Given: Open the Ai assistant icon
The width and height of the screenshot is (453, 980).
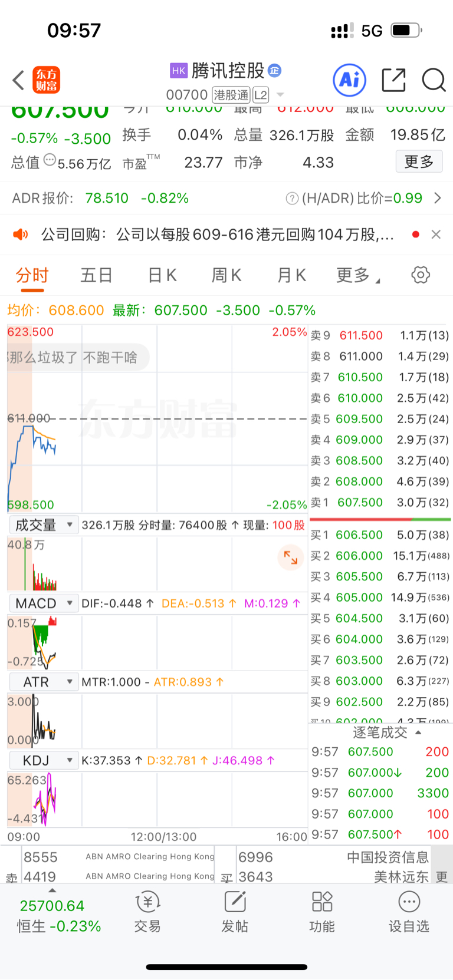Looking at the screenshot, I should click(x=350, y=80).
